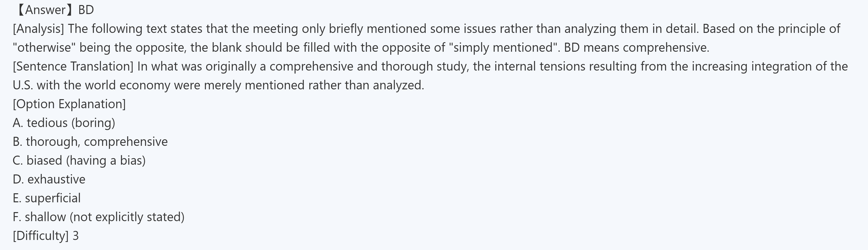The image size is (868, 250).
Task: Click "BD means comprehensive" sentence
Action: click(x=636, y=48)
